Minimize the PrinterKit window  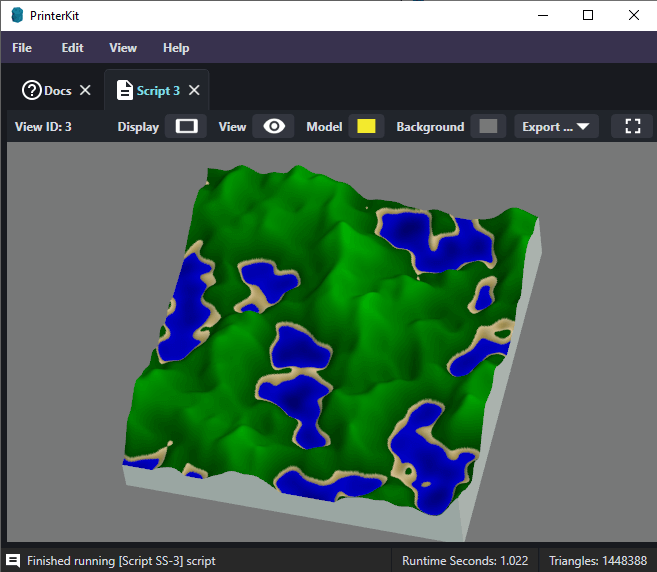coord(543,16)
